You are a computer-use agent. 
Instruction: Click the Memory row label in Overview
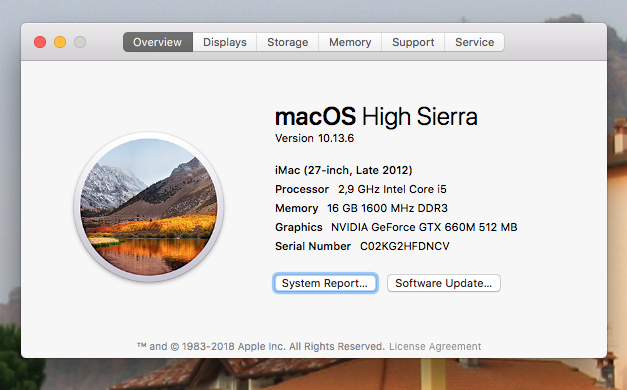[296, 208]
